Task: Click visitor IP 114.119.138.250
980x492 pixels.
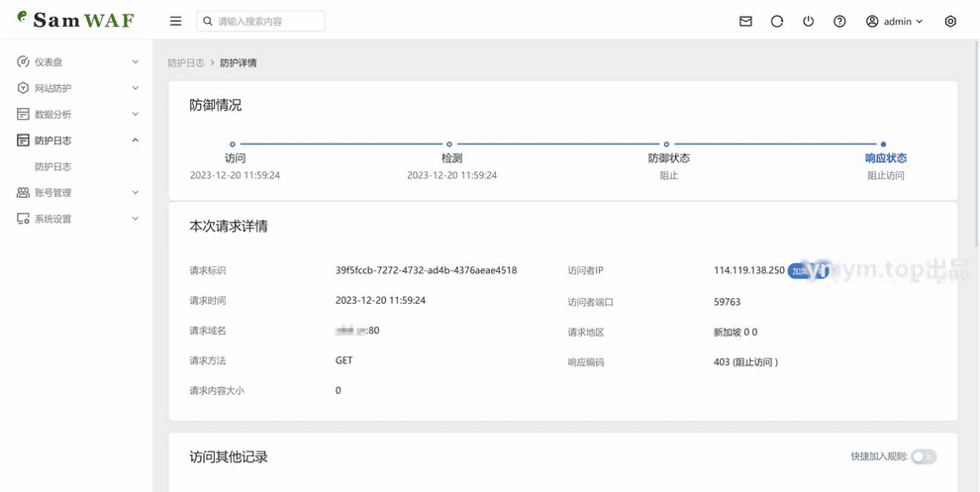Action: (748, 270)
